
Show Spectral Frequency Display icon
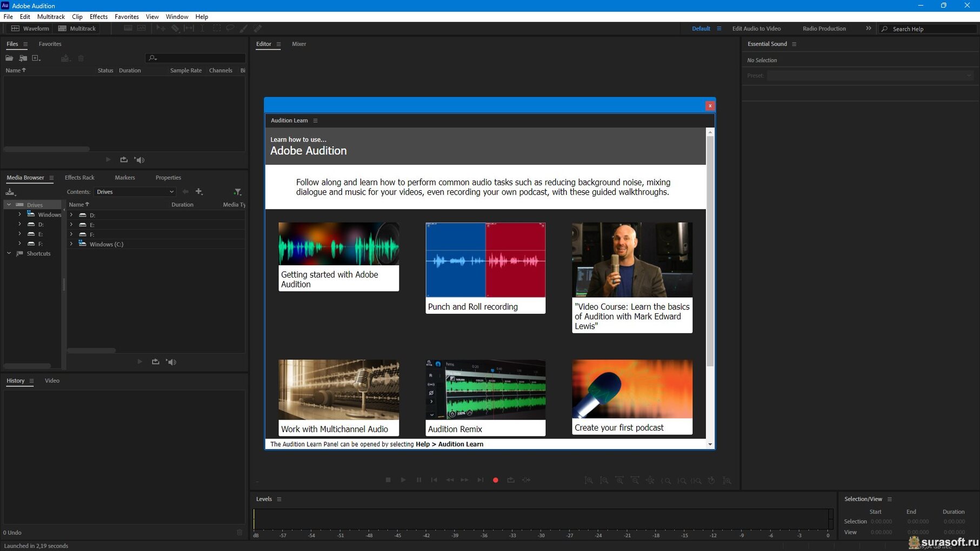(x=128, y=29)
